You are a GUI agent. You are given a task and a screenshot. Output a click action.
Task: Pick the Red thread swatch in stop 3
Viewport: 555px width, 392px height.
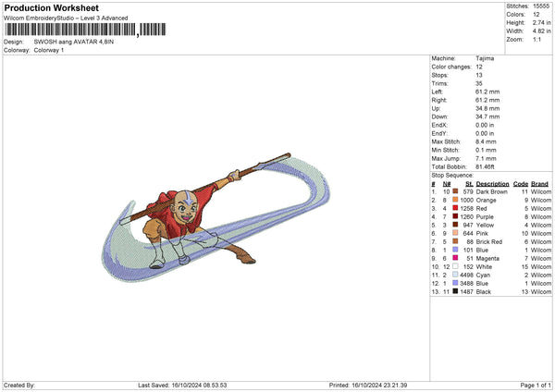(x=455, y=208)
